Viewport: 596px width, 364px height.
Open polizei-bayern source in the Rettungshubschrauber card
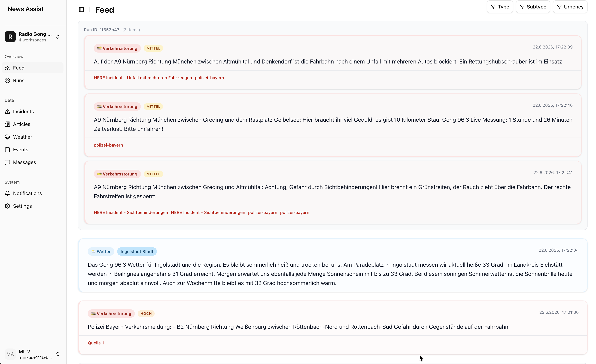[x=209, y=78]
